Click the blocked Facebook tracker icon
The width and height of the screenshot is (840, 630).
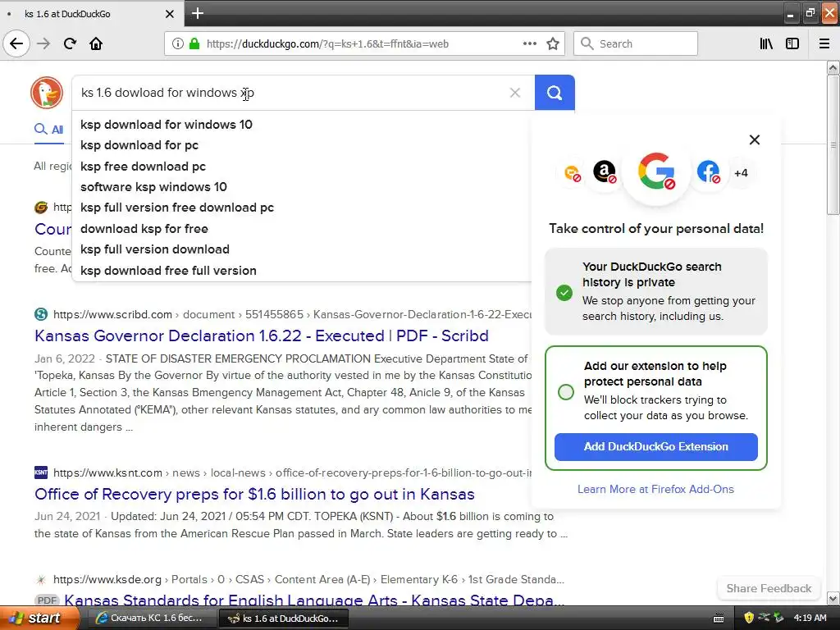click(x=708, y=172)
